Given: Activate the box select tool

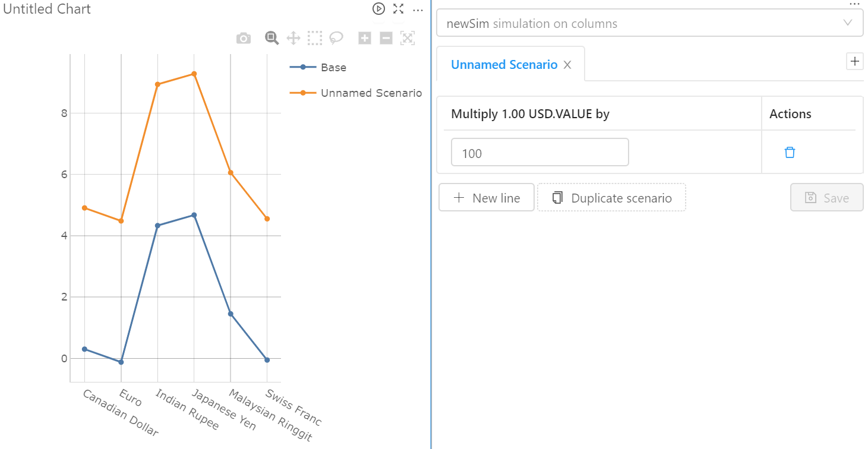Looking at the screenshot, I should (315, 37).
